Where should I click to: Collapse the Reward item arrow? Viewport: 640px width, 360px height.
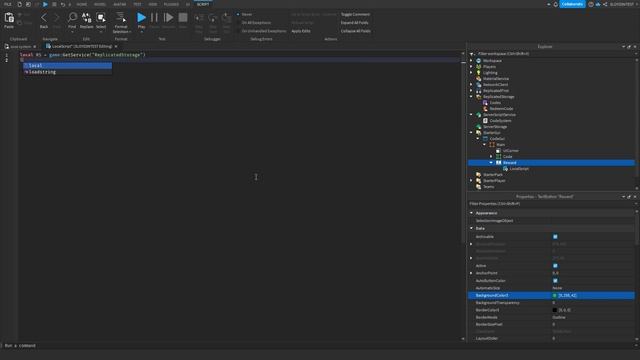click(491, 162)
